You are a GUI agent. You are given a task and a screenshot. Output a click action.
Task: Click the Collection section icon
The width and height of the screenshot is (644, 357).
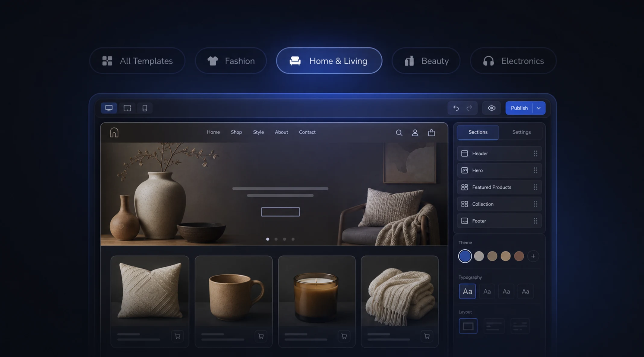(465, 204)
